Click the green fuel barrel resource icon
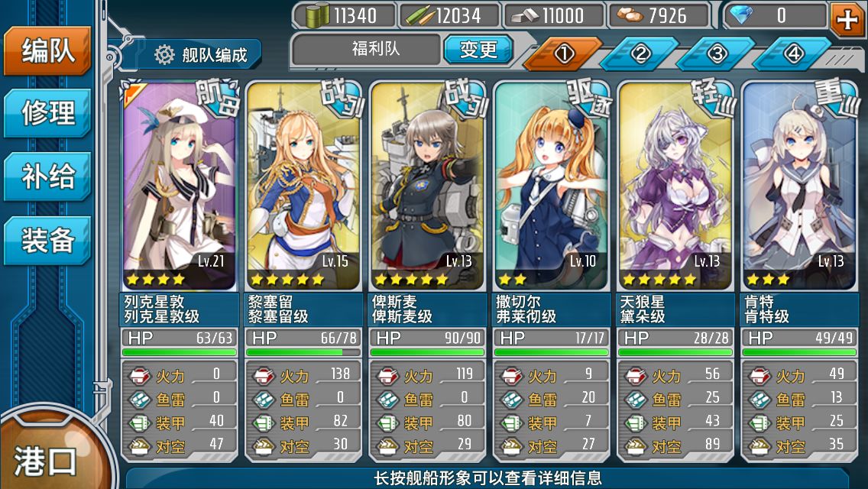Viewport: 868px width, 489px height. coord(318,15)
